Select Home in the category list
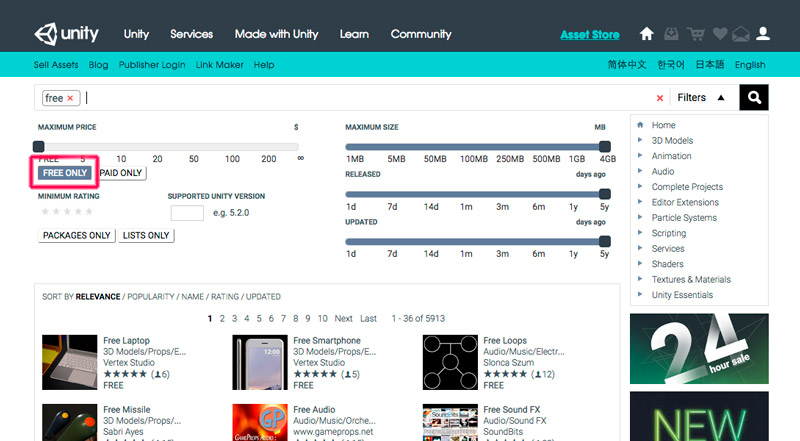 click(x=663, y=125)
